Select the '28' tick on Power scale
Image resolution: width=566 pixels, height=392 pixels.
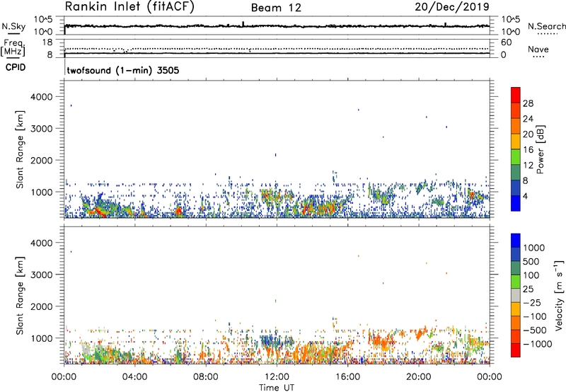[x=528, y=103]
